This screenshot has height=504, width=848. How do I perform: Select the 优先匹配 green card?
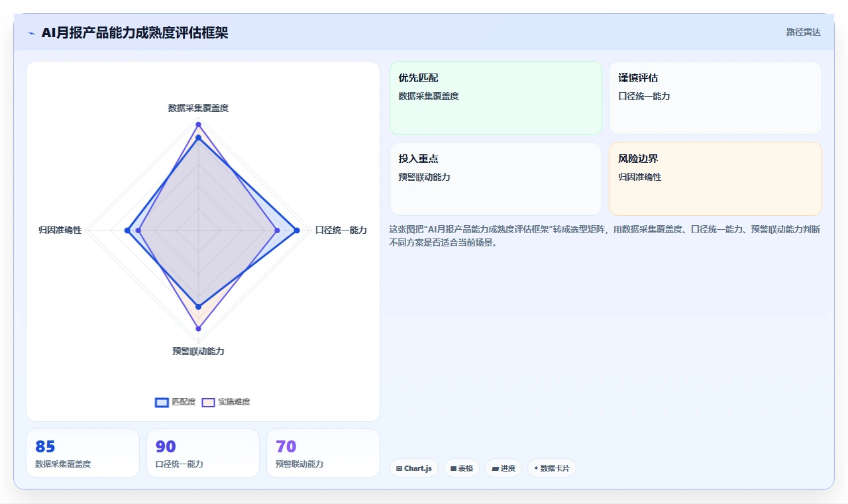click(496, 98)
